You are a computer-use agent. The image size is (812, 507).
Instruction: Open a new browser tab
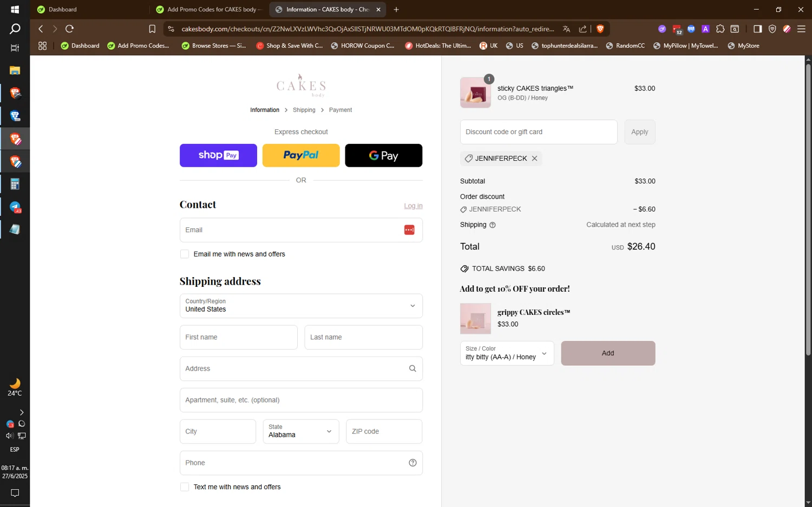[x=396, y=9]
